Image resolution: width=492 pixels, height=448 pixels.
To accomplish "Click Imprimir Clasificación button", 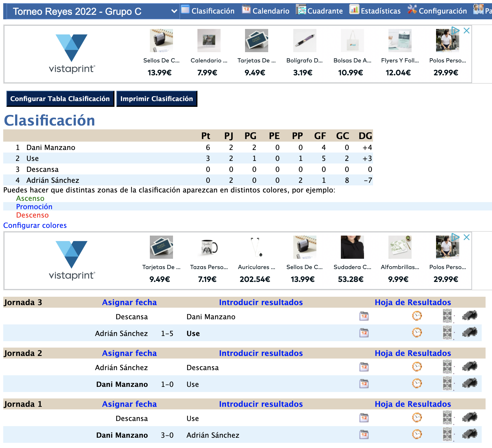I will coord(157,99).
